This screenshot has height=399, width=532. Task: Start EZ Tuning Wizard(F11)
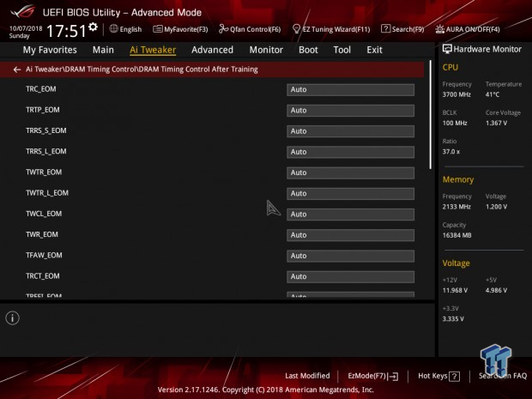pyautogui.click(x=336, y=29)
